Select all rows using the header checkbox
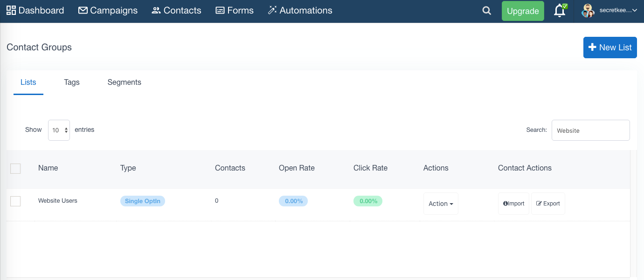The height and width of the screenshot is (280, 644). pyautogui.click(x=15, y=168)
